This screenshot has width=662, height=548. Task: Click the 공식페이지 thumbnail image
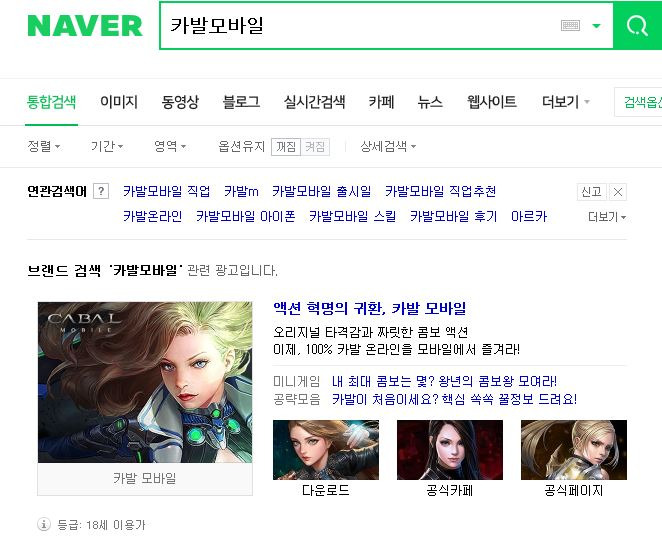click(x=574, y=450)
